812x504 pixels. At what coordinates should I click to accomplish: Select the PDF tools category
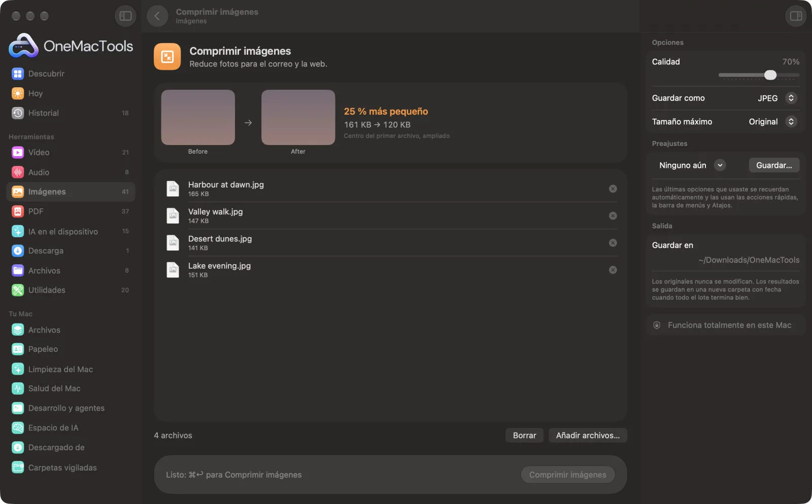[x=71, y=211]
